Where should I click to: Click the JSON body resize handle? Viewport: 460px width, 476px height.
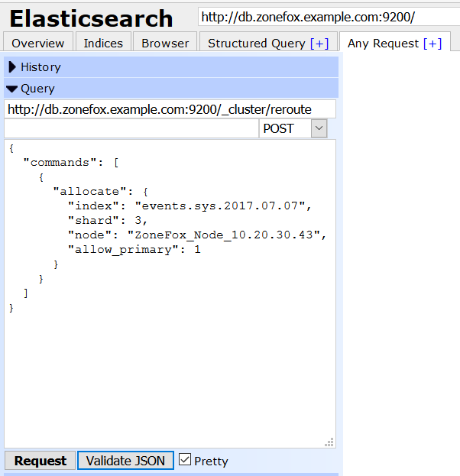[x=329, y=442]
